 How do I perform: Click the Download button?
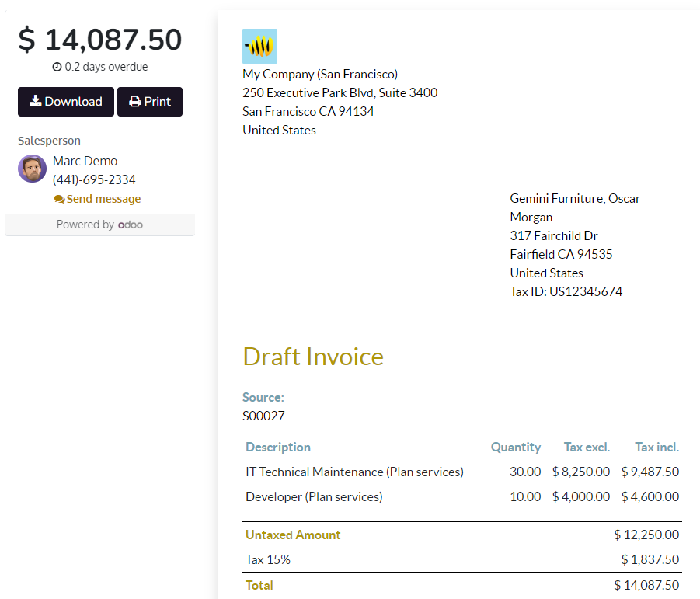tap(66, 102)
